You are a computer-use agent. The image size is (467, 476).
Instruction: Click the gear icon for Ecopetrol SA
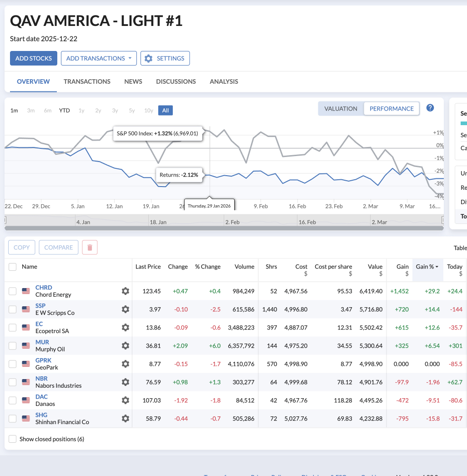[x=126, y=327]
